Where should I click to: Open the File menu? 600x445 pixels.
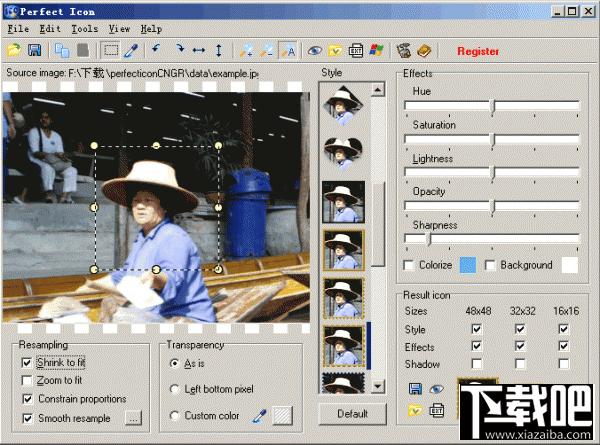[x=18, y=29]
